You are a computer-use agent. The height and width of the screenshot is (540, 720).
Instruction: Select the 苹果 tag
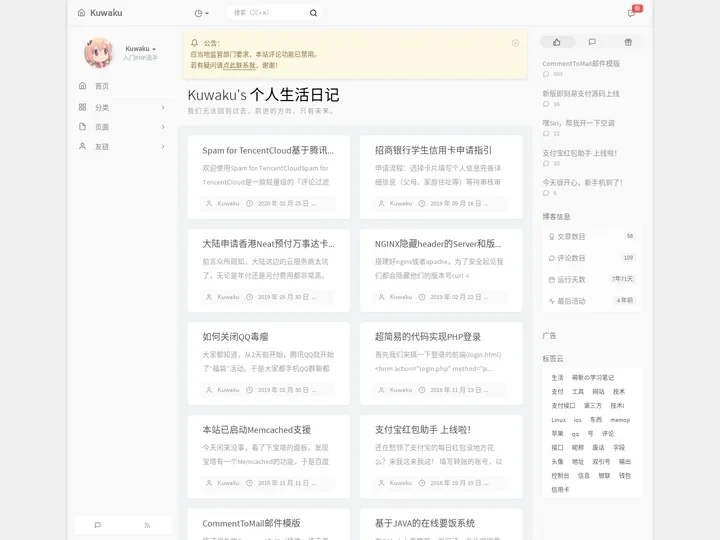tap(557, 433)
